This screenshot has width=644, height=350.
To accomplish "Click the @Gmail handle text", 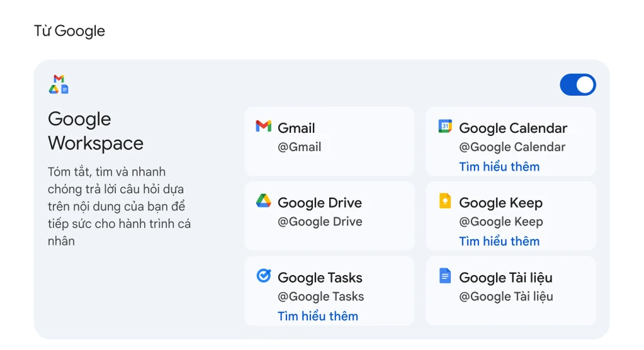I will (x=299, y=147).
